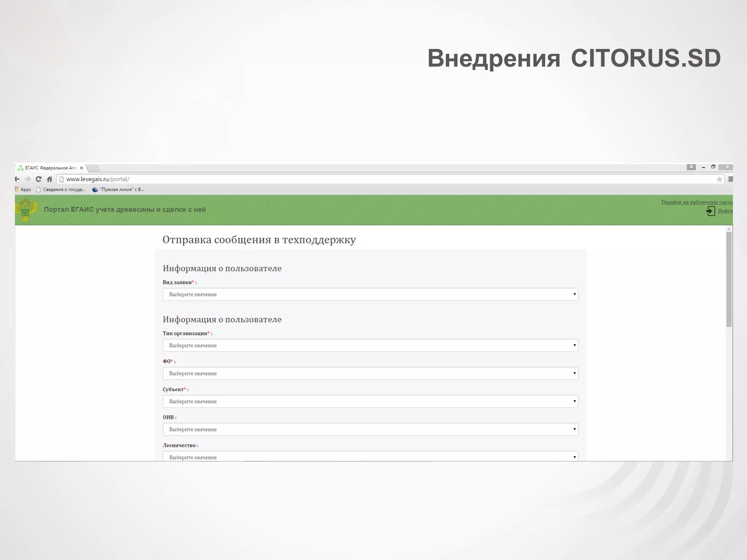Click the portal coat of arms logo
Screen dimensions: 747x560
pyautogui.click(x=26, y=210)
